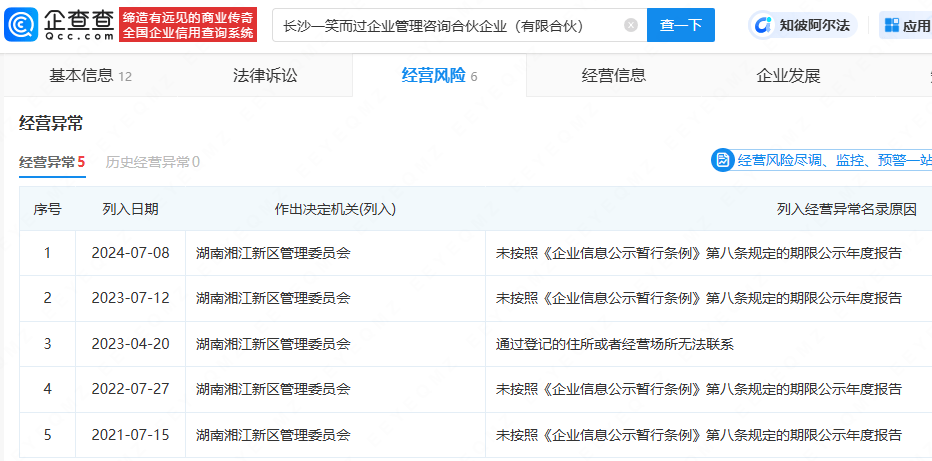Click the 经营风险尽调 report icon
Image resolution: width=932 pixels, height=461 pixels.
click(x=723, y=160)
